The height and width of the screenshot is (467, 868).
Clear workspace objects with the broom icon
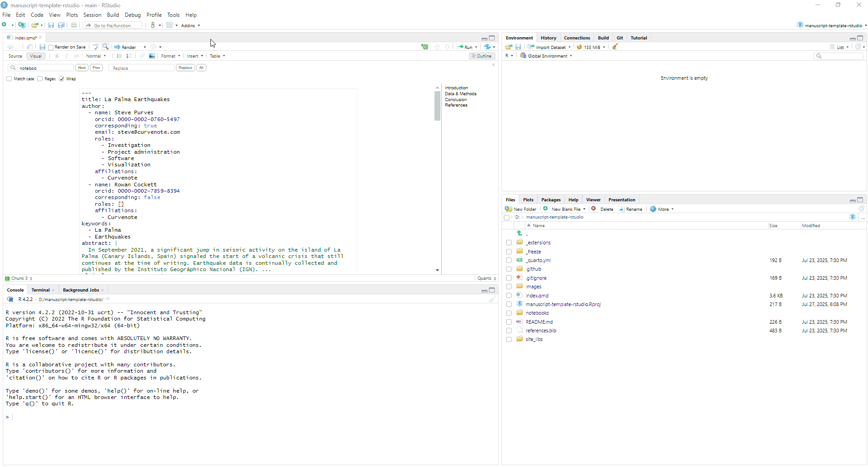point(615,47)
